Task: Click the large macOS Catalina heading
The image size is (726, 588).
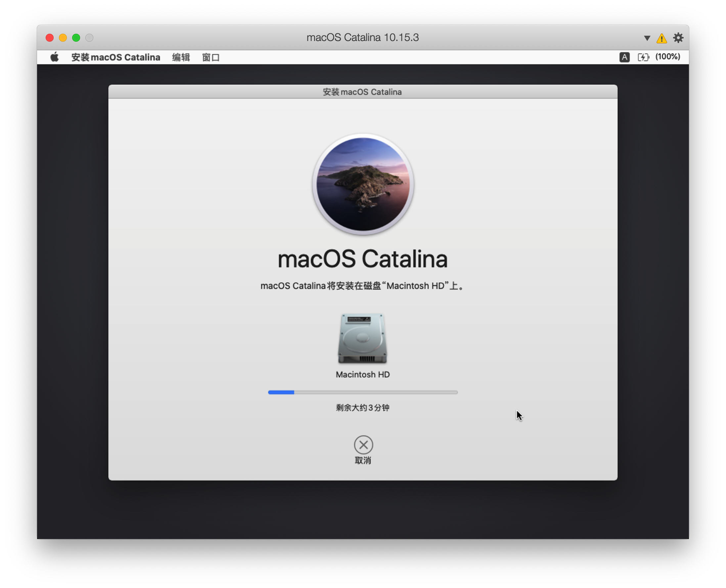Action: 363,259
